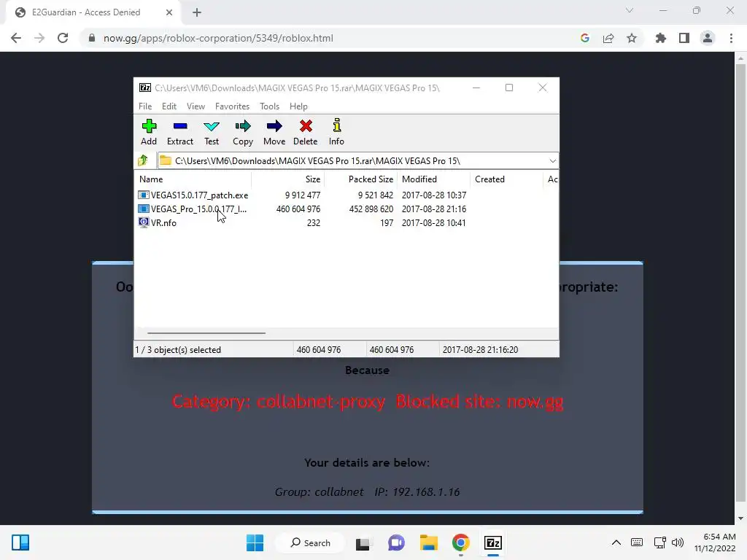747x560 pixels.
Task: Open Windows widgets panel
Action: point(20,542)
